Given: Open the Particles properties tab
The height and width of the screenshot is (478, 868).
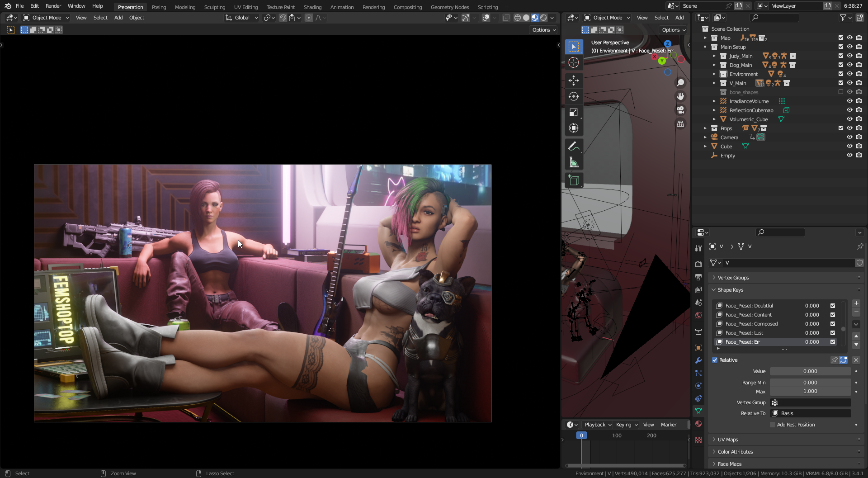Looking at the screenshot, I should [698, 373].
